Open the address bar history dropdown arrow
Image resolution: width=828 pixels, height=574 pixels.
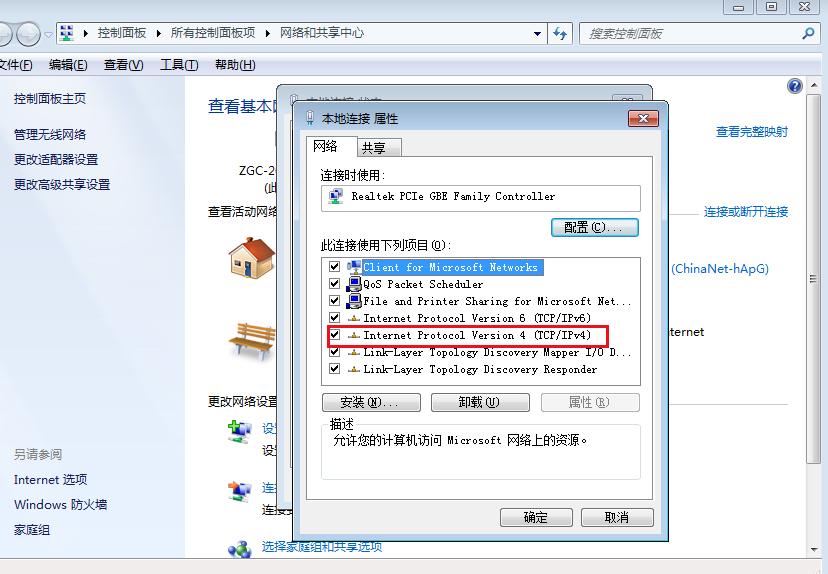(537, 34)
